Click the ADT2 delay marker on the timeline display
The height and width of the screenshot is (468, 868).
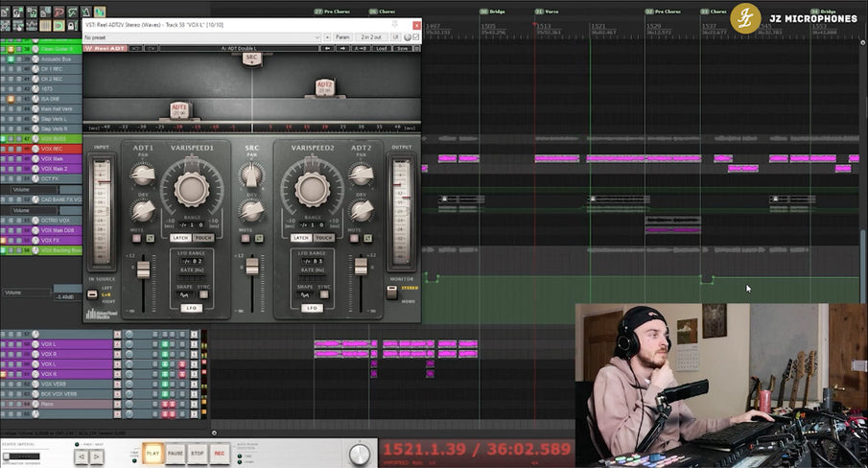click(x=325, y=87)
